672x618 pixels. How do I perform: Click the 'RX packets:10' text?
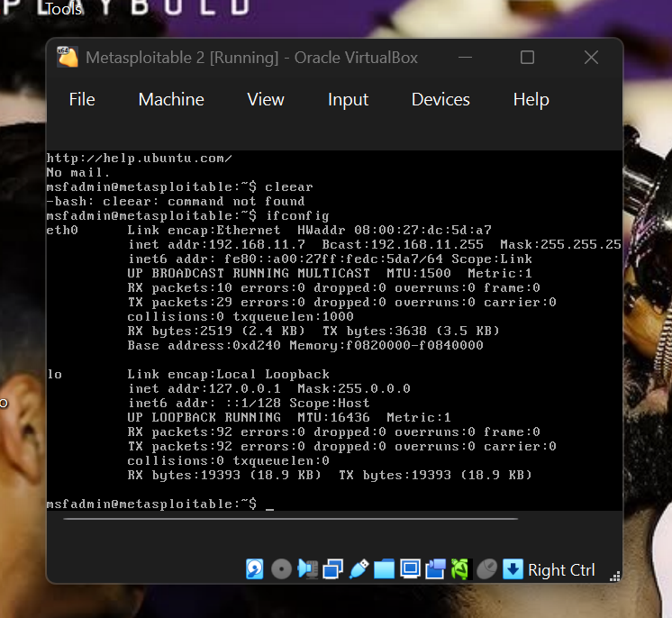pos(180,287)
